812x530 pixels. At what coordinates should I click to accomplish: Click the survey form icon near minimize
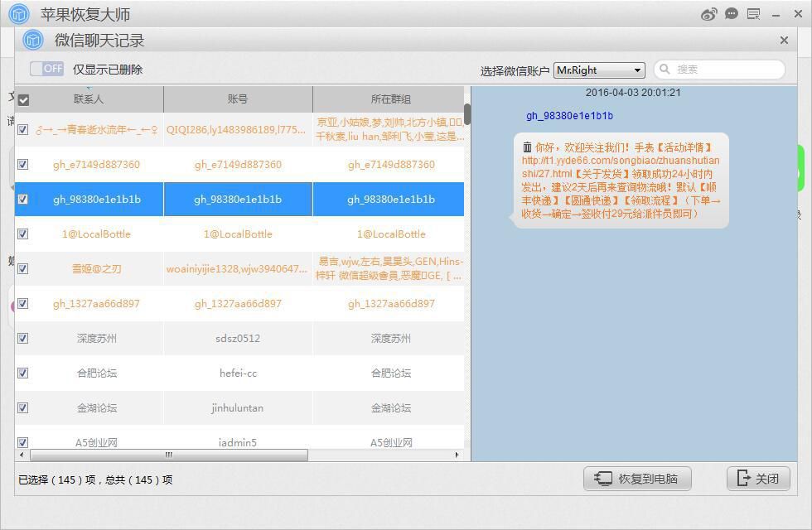point(752,14)
